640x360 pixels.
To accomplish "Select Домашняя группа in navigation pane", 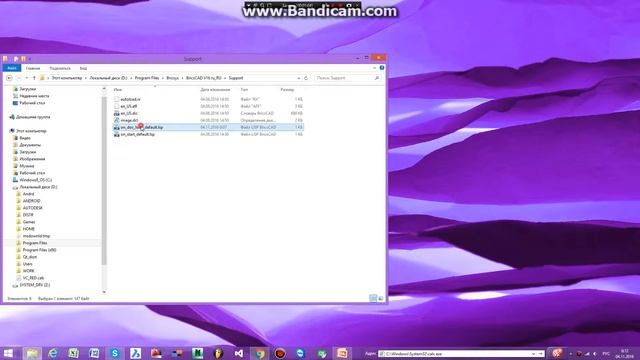I will 33,117.
